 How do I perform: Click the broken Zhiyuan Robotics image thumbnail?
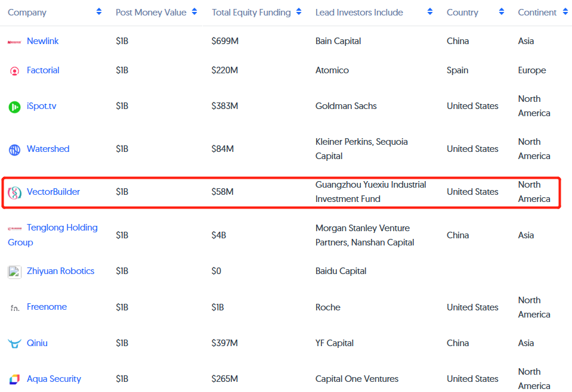14,272
